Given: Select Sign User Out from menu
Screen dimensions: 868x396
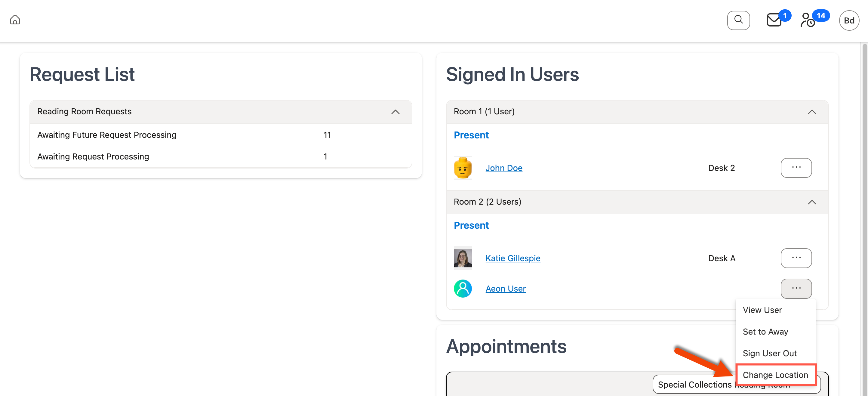Looking at the screenshot, I should pyautogui.click(x=770, y=353).
